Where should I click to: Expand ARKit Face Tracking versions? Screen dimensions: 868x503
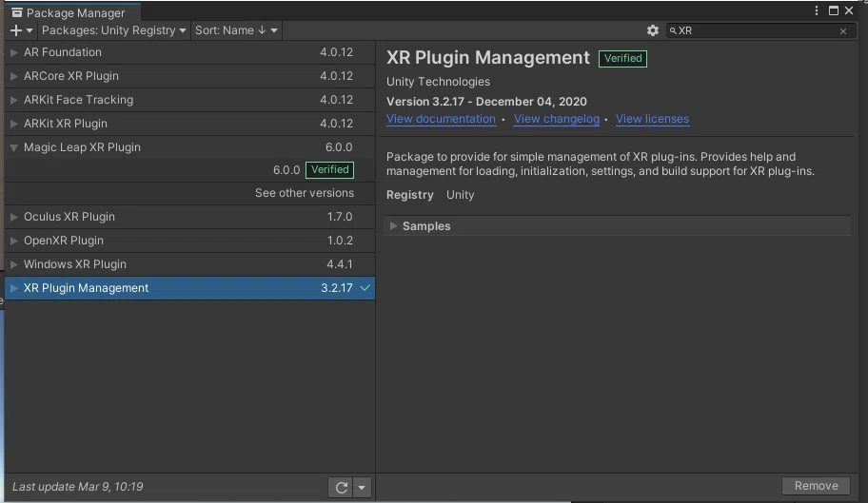[x=14, y=100]
